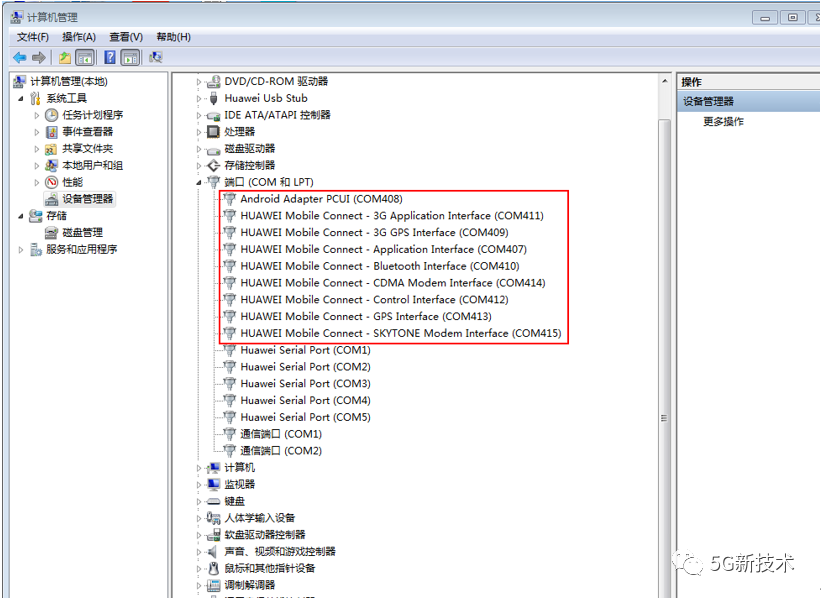The width and height of the screenshot is (821, 599).
Task: Click the Task Scheduler clock icon
Action: pyautogui.click(x=51, y=115)
